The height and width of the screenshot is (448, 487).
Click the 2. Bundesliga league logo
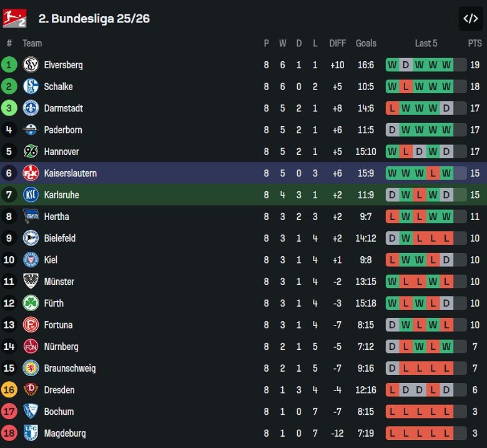click(14, 19)
